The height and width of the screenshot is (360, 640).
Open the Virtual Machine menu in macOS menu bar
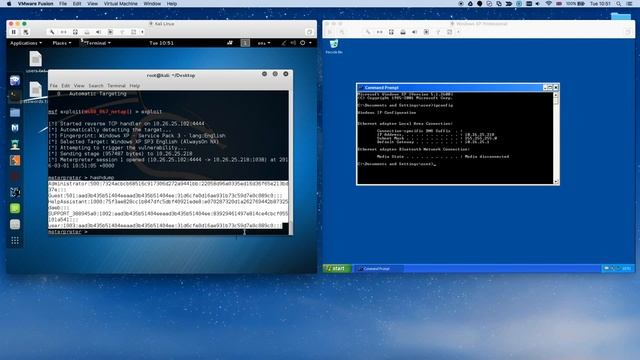[120, 4]
